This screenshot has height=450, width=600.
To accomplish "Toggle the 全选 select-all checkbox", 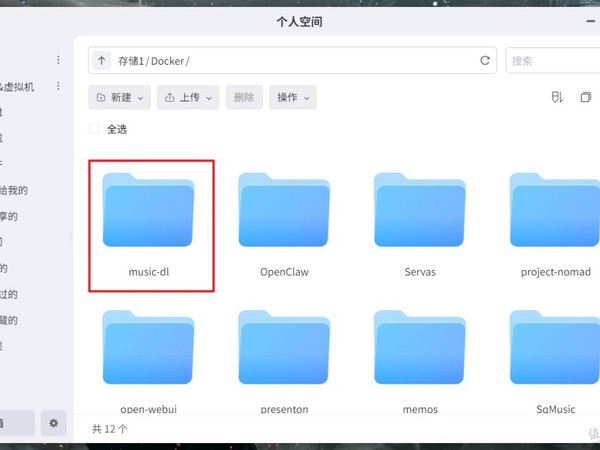I will click(94, 129).
